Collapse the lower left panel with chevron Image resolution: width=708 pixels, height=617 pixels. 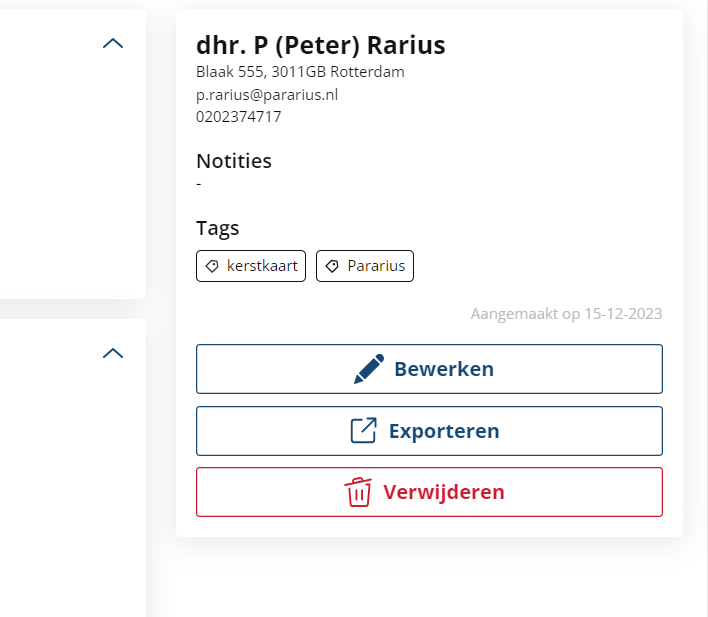coord(113,353)
